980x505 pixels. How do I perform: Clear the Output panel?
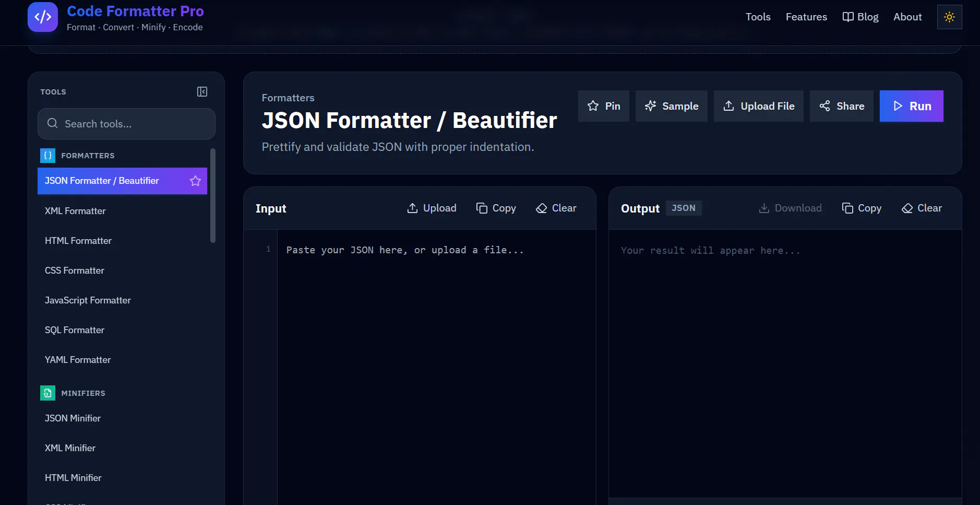pyautogui.click(x=922, y=208)
